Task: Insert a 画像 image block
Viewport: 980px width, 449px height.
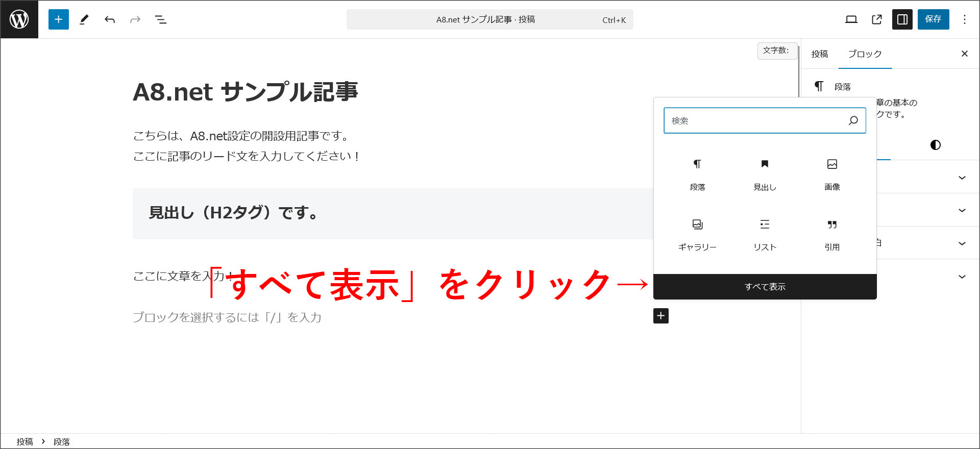Action: click(832, 174)
